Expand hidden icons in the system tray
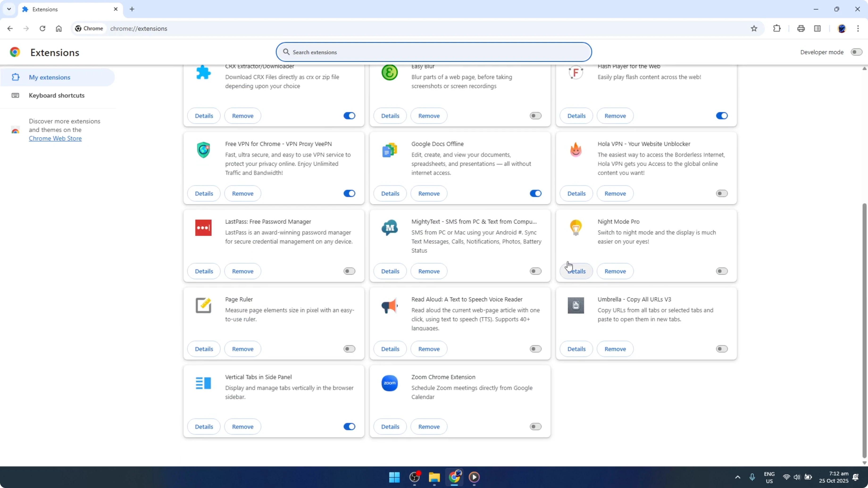868x488 pixels. click(x=737, y=477)
